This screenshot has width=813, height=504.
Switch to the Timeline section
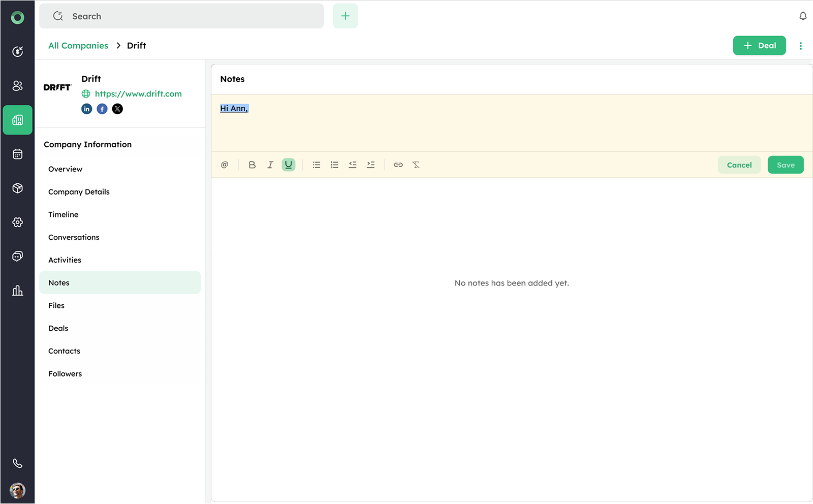click(64, 214)
